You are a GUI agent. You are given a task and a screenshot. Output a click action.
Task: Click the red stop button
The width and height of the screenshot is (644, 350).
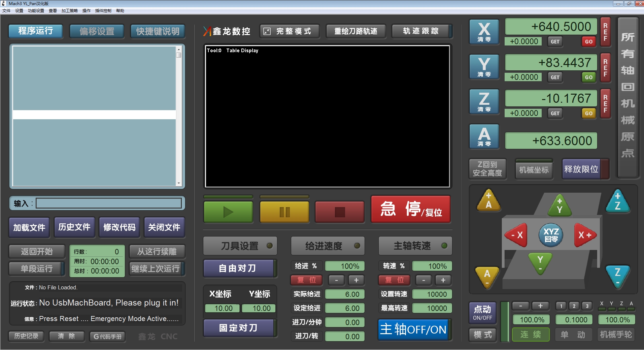(x=340, y=212)
